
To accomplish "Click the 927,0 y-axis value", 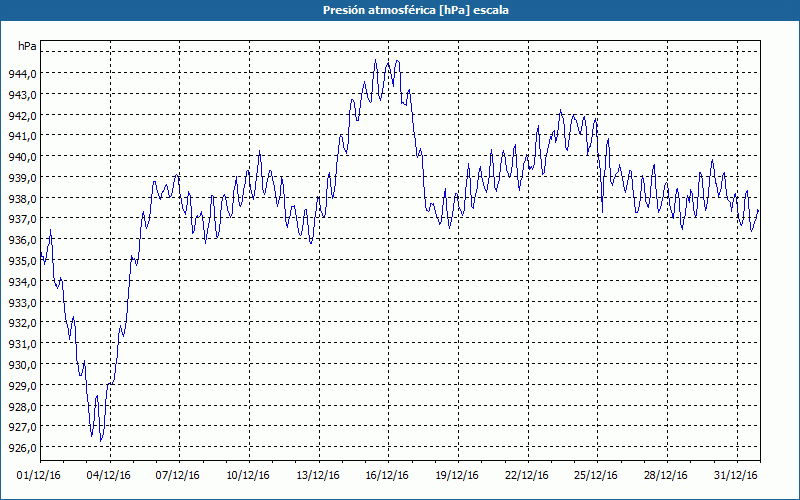I will pyautogui.click(x=22, y=427).
